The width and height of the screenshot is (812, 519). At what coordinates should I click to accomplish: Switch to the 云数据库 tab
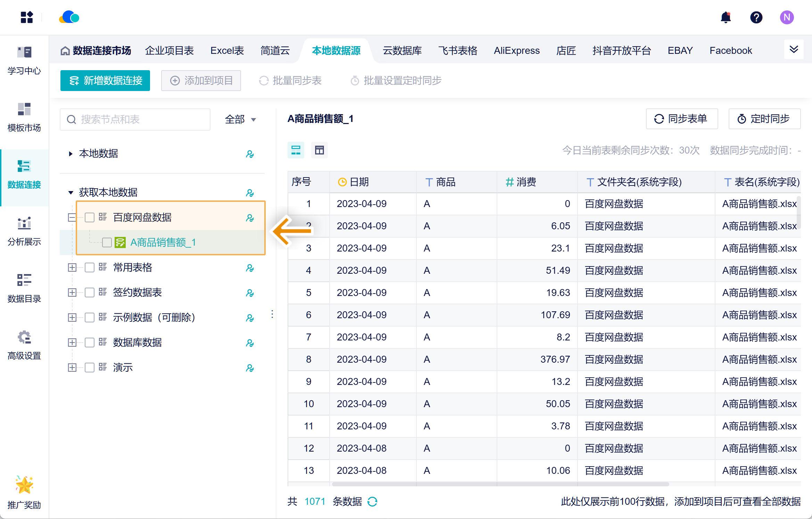(x=402, y=51)
